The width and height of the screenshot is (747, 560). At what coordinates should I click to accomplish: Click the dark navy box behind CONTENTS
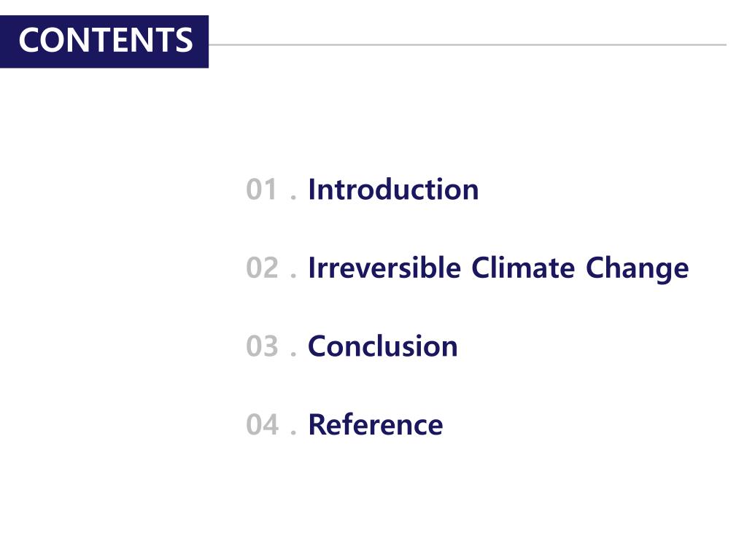pos(104,42)
